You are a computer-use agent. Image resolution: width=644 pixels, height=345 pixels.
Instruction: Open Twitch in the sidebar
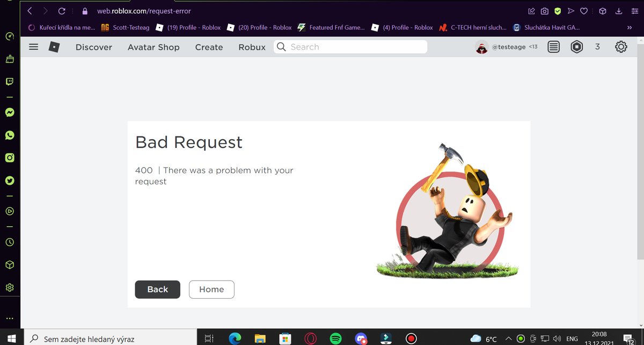pyautogui.click(x=10, y=82)
